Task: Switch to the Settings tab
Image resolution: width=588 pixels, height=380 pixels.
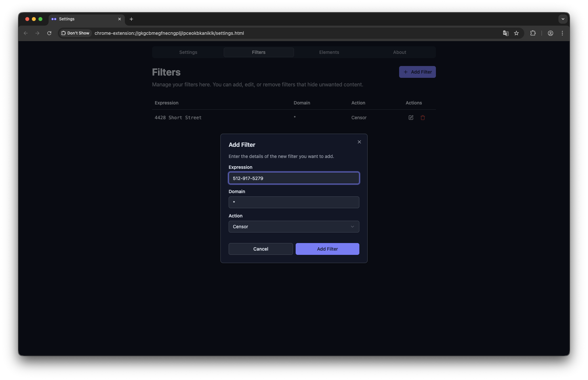Action: [x=188, y=52]
